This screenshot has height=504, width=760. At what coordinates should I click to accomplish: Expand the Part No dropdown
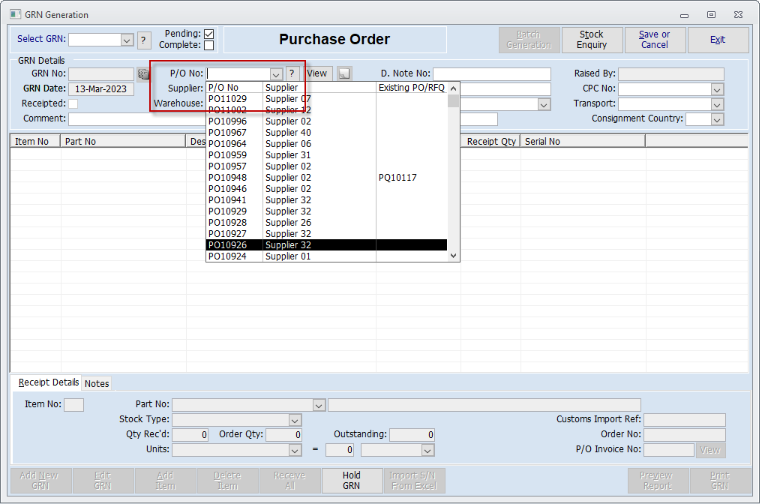tap(318, 405)
